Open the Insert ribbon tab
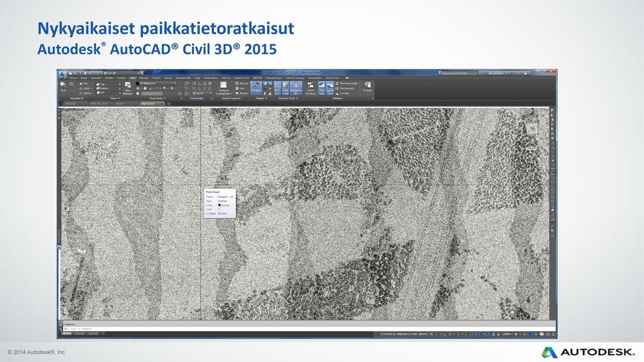The image size is (644, 362). point(84,78)
